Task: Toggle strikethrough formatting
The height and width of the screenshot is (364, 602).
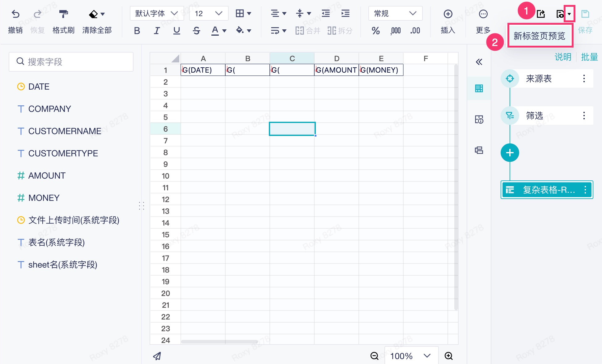Action: (x=196, y=31)
